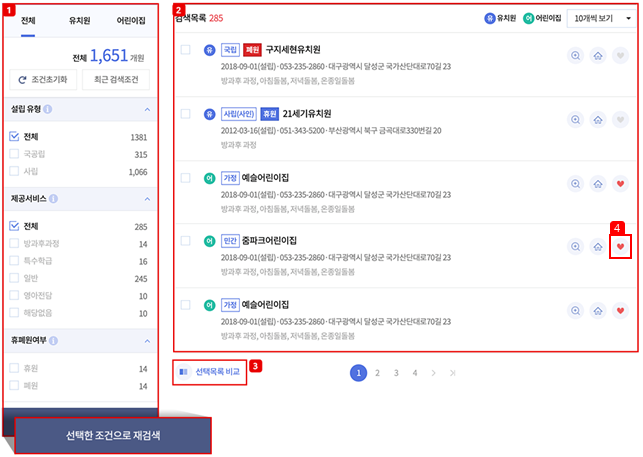Favorite 구지세현유치원 with its heart icon
This screenshot has height=457, width=643.
[x=620, y=55]
